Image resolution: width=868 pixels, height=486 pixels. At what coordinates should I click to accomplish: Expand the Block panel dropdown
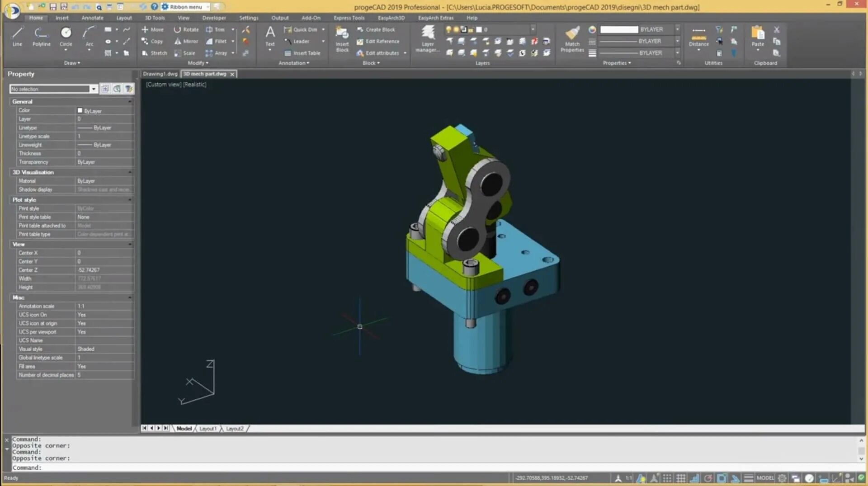tap(371, 63)
